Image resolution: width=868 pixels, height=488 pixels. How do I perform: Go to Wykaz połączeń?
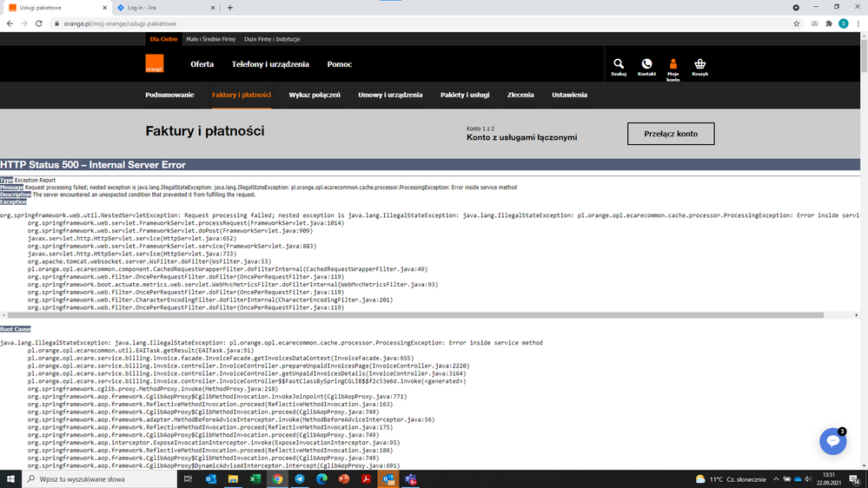(x=315, y=95)
